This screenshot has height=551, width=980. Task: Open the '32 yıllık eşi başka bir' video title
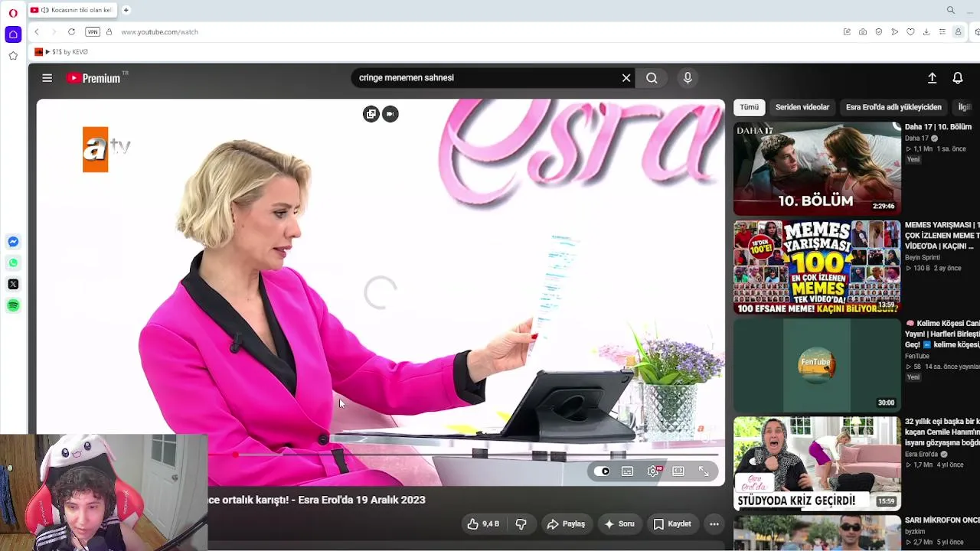pos(942,432)
